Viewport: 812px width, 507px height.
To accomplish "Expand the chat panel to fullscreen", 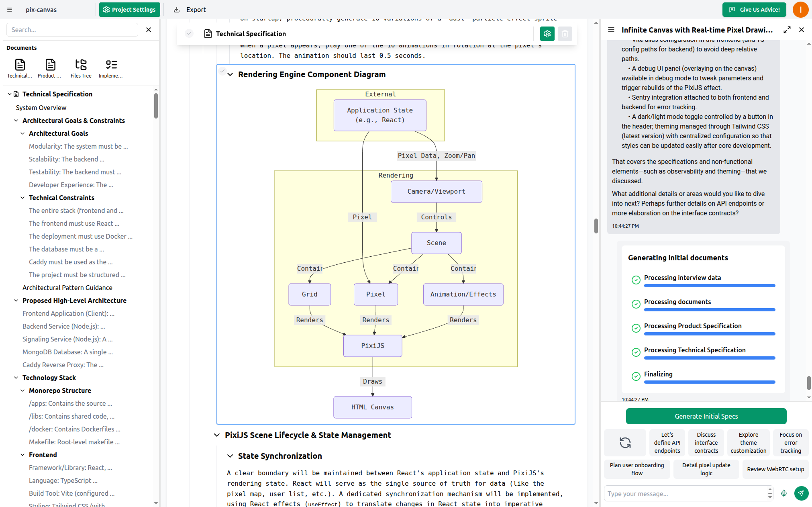I will tap(787, 30).
